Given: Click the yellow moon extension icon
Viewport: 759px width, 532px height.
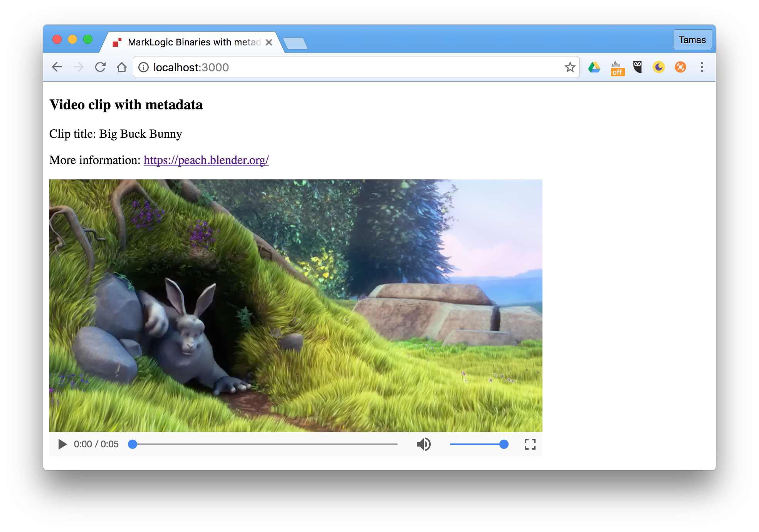Looking at the screenshot, I should coord(659,67).
